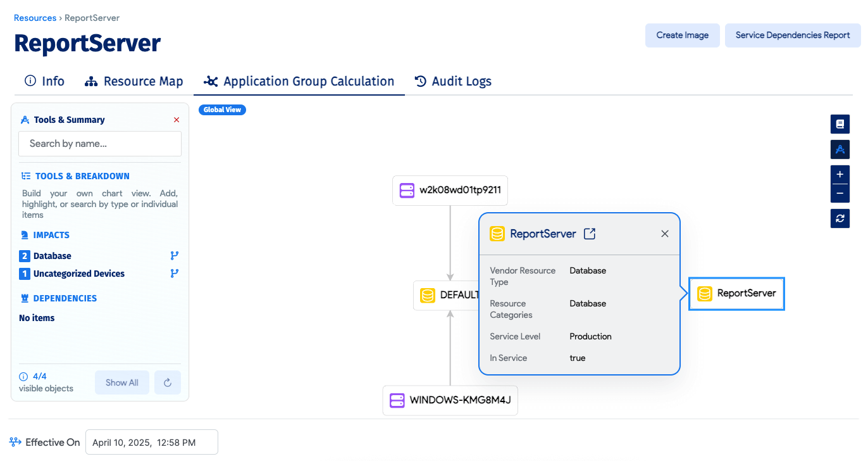Image resolution: width=868 pixels, height=461 pixels.
Task: Close the Tools & Summary panel
Action: coord(177,120)
